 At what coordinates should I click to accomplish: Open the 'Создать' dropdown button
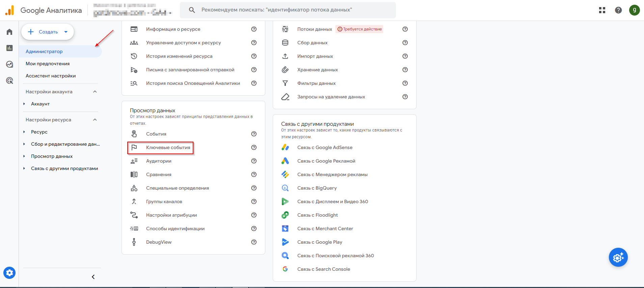[x=48, y=32]
